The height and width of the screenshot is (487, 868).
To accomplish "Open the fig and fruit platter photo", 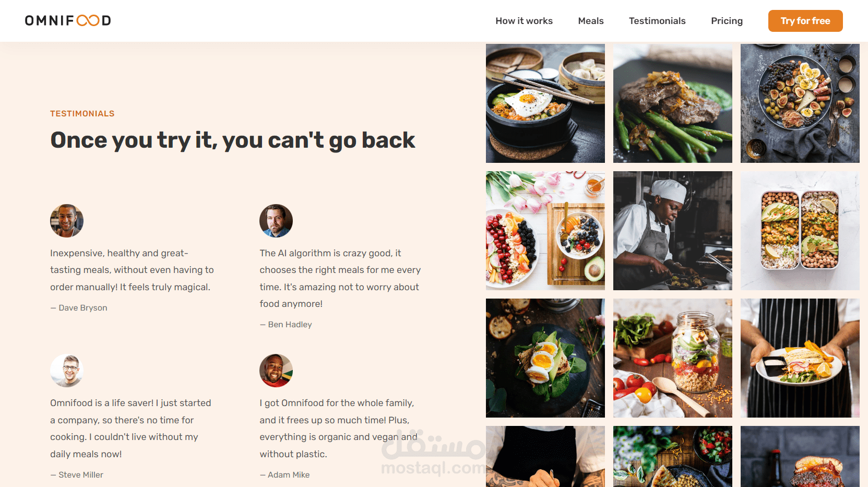I will point(800,103).
